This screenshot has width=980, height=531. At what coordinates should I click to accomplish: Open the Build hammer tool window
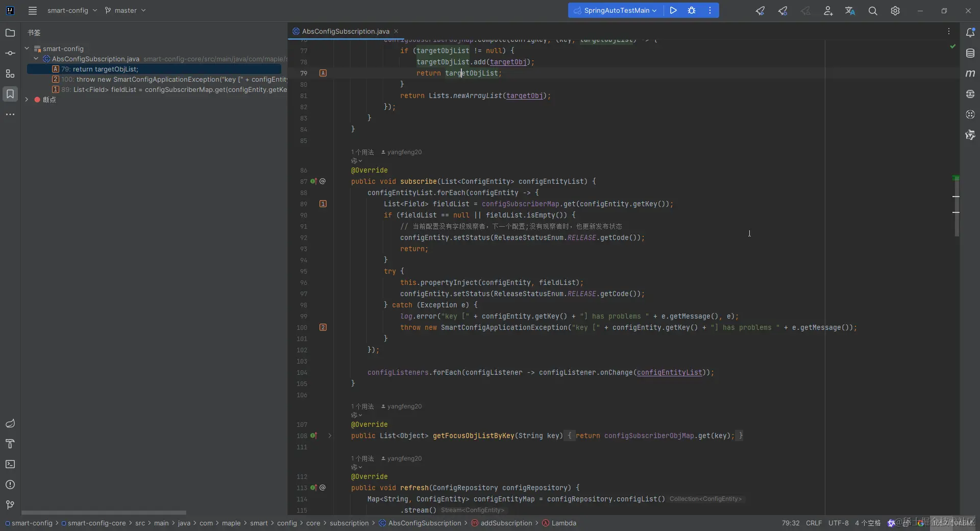(10, 444)
